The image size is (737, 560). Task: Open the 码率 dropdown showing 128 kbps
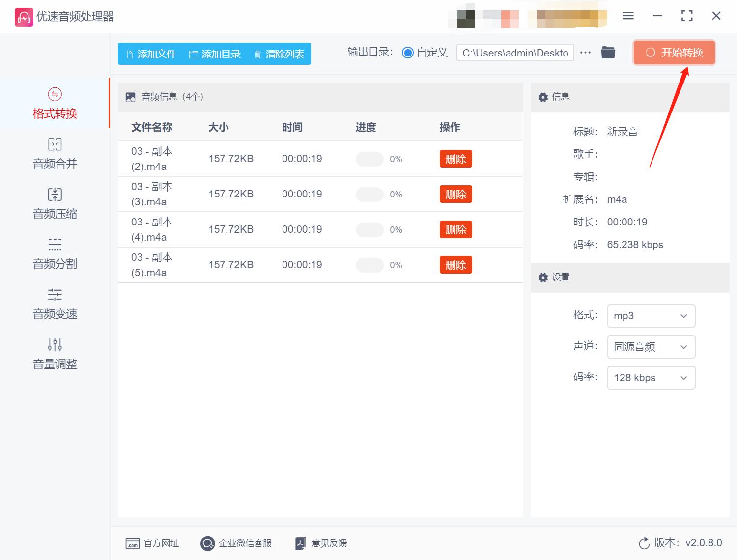point(651,378)
